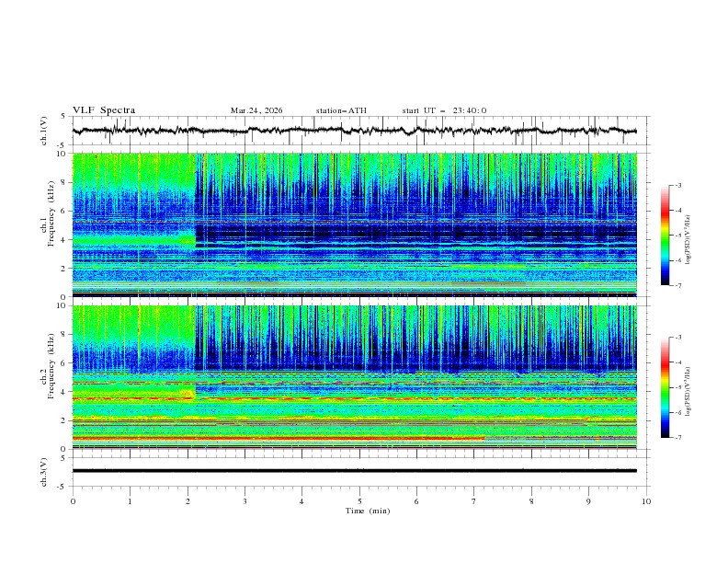This screenshot has height=563, width=728.
Task: Click the log(PSD) label beside the ch.2 colorbar
Action: [689, 392]
